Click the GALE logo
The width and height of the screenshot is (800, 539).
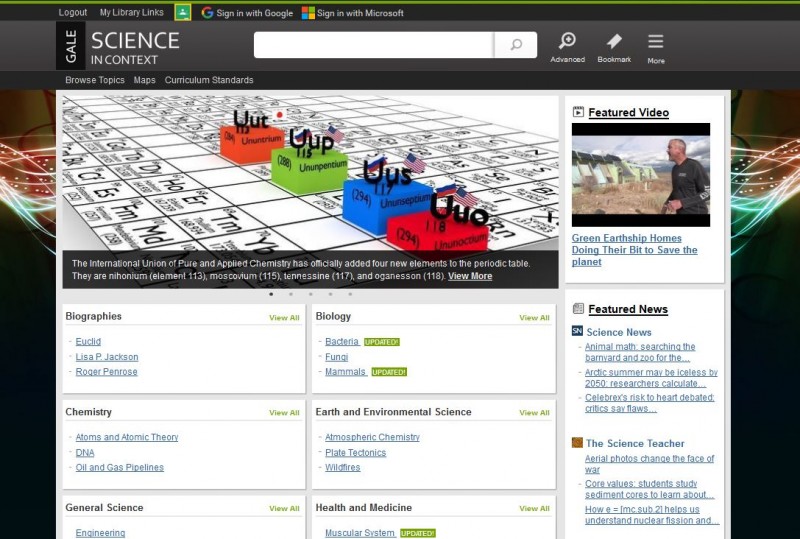[71, 46]
